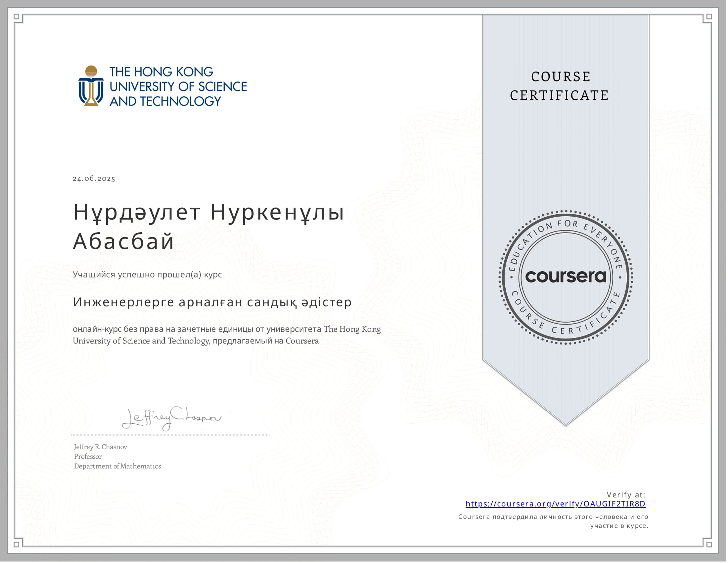Click the bottom-right corner ornament square
This screenshot has height=563, width=728.
click(709, 544)
